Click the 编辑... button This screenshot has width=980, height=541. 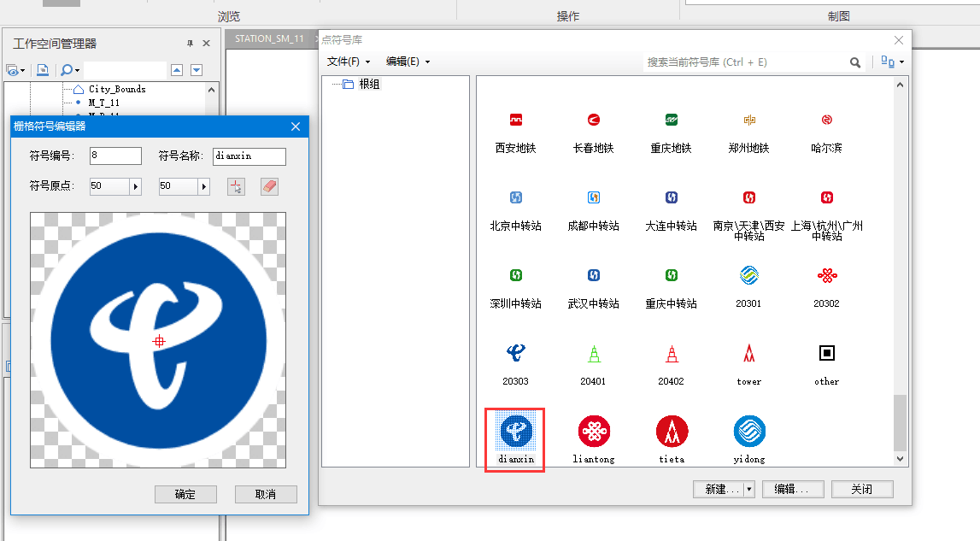pos(793,489)
